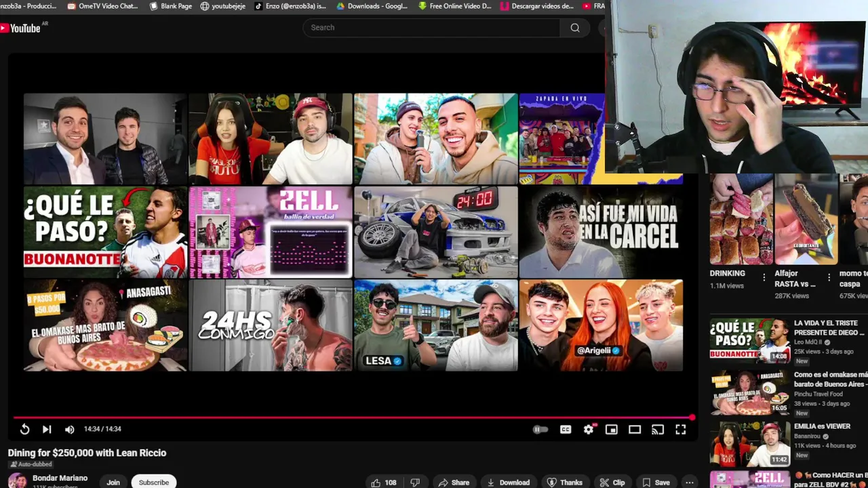Open the ZELL endscreen video thumbnail
The height and width of the screenshot is (488, 868).
coord(271,232)
